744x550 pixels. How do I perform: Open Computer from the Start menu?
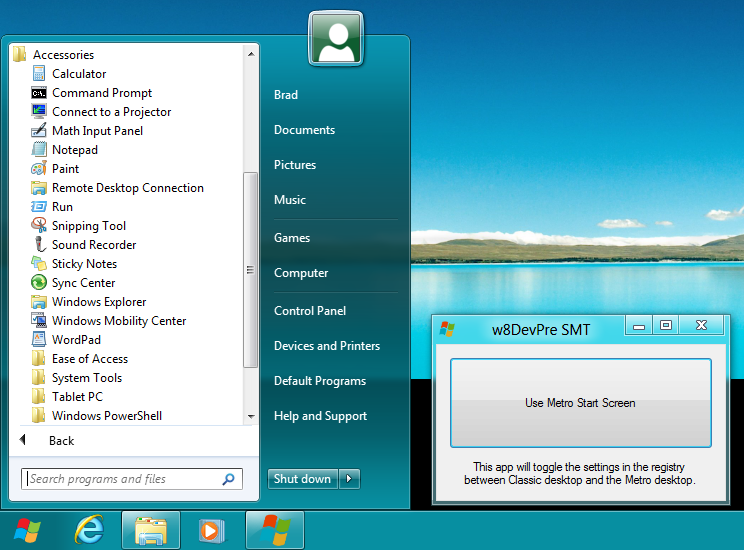pos(301,273)
